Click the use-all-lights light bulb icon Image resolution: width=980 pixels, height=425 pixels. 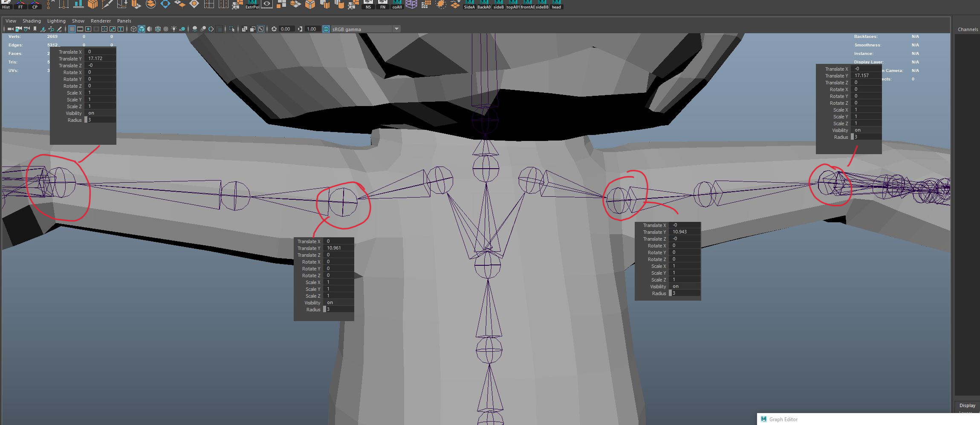173,29
